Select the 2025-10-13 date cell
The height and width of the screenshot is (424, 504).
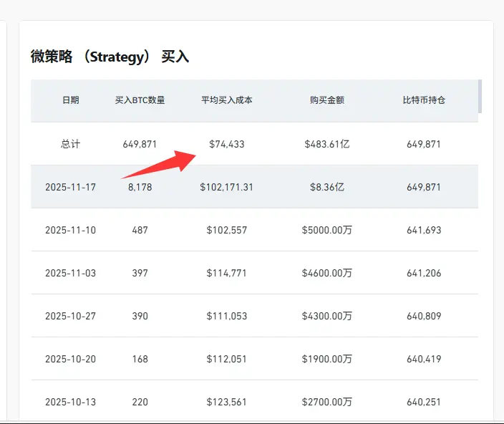pyautogui.click(x=70, y=402)
